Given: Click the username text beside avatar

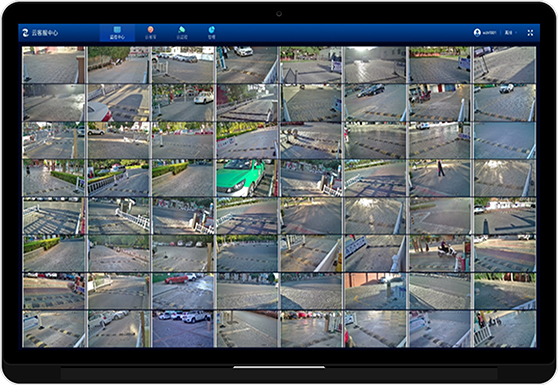Looking at the screenshot, I should click(x=490, y=33).
